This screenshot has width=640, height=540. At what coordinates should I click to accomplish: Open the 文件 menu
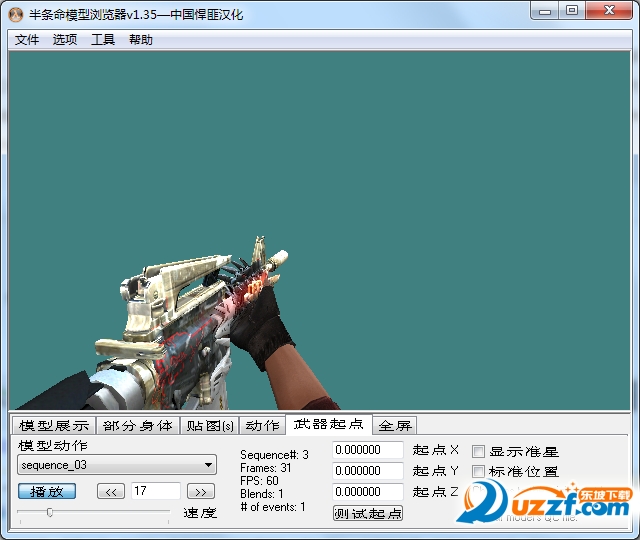click(27, 40)
